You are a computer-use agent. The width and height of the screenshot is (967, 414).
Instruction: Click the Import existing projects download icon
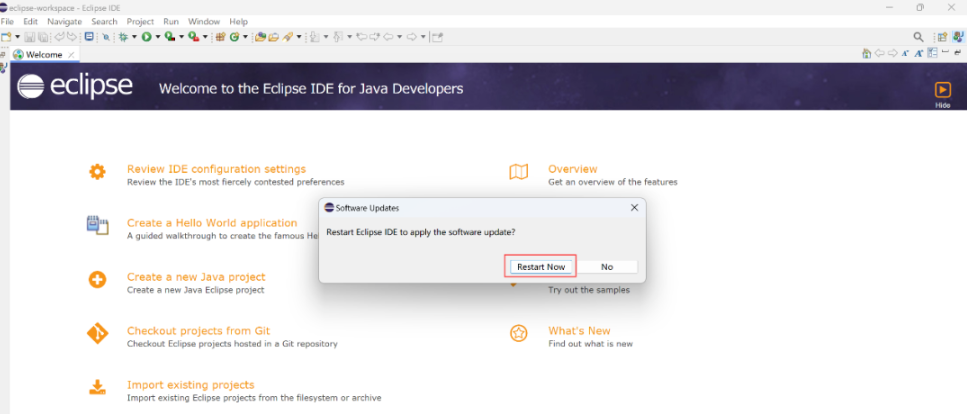click(x=97, y=387)
